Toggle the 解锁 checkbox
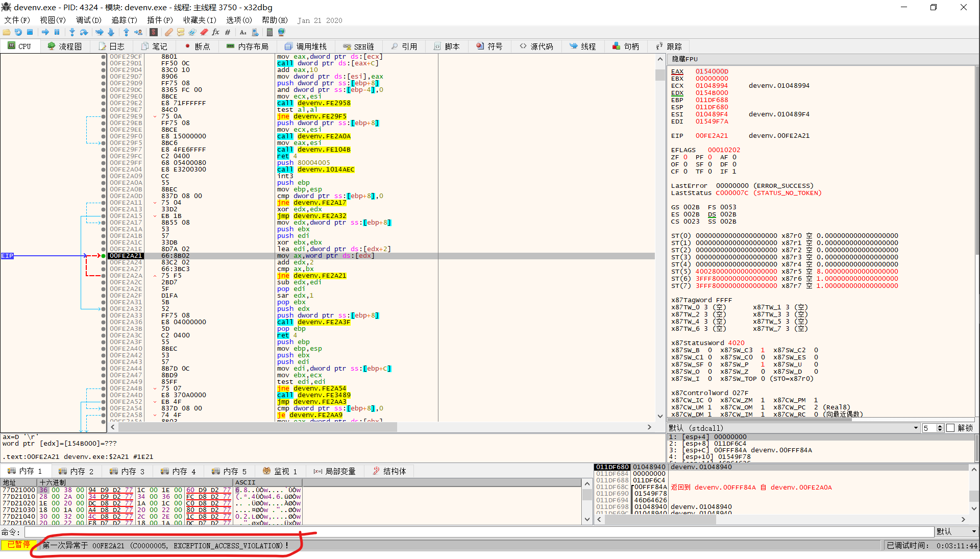Screen dimensions: 980x559 pyautogui.click(x=950, y=428)
